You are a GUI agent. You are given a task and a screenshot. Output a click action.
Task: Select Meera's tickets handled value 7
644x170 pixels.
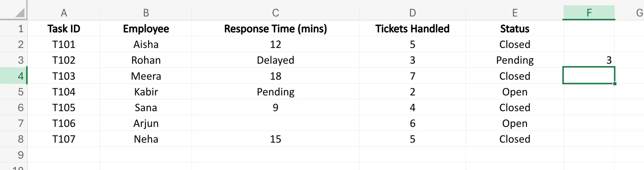click(x=412, y=76)
